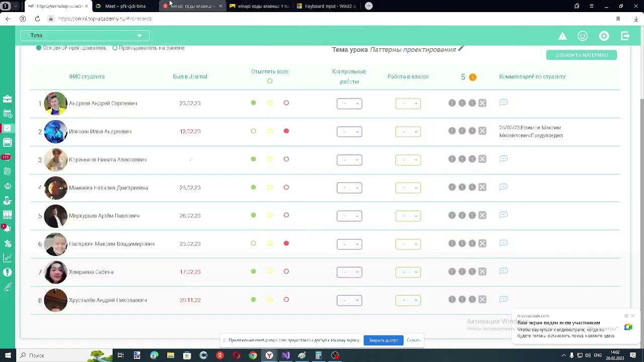The width and height of the screenshot is (644, 362).
Task: Click the orange coin next to 5
Action: coord(472,77)
